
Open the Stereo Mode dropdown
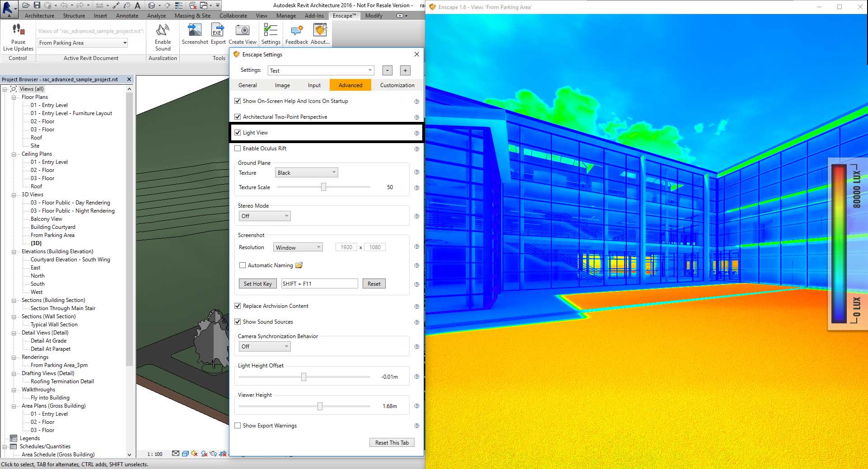click(265, 215)
